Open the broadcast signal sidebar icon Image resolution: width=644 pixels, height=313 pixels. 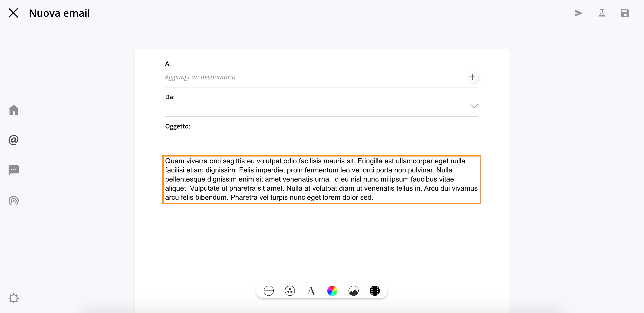point(14,201)
